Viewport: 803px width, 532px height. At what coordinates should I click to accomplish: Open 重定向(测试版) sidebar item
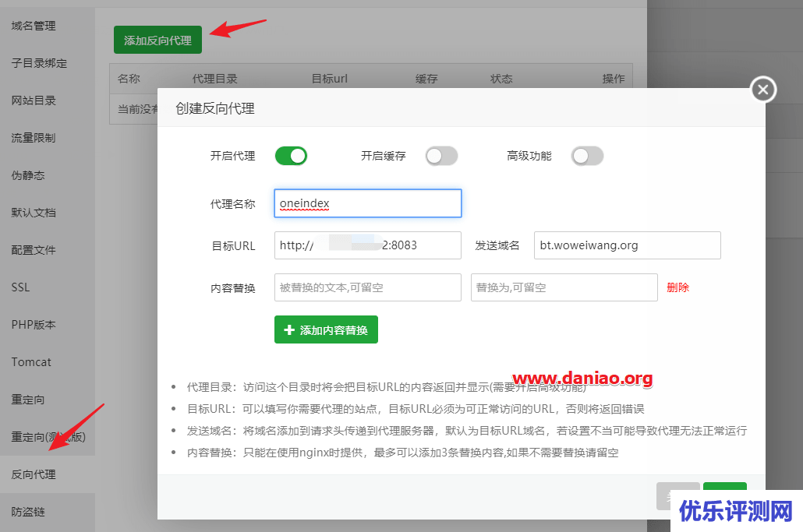(x=48, y=437)
